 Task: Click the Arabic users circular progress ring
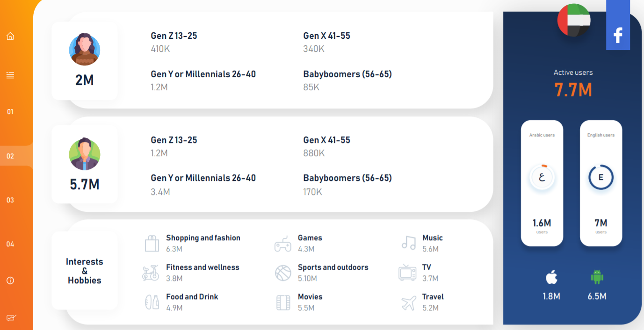click(x=542, y=178)
